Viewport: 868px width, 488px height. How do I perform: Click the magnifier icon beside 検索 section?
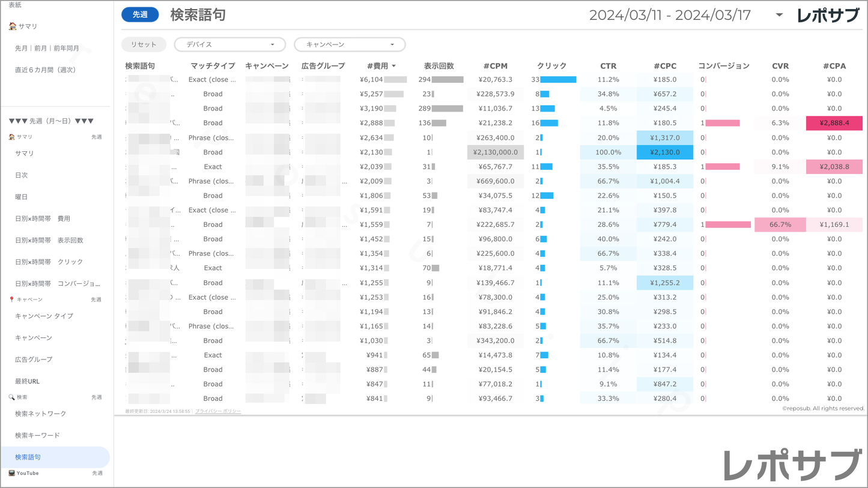tap(11, 397)
